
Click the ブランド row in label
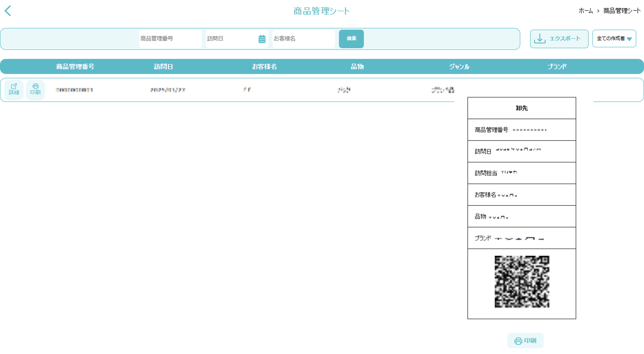(x=522, y=238)
